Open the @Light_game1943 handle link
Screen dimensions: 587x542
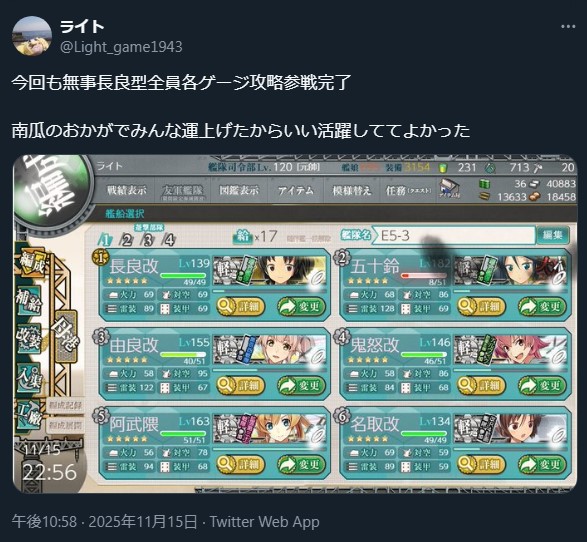tap(121, 47)
